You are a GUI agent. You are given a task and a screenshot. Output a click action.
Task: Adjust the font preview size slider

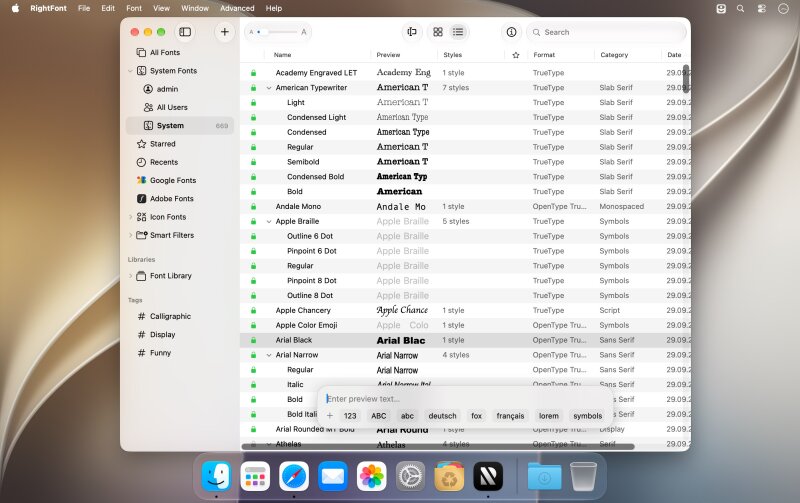pos(277,32)
